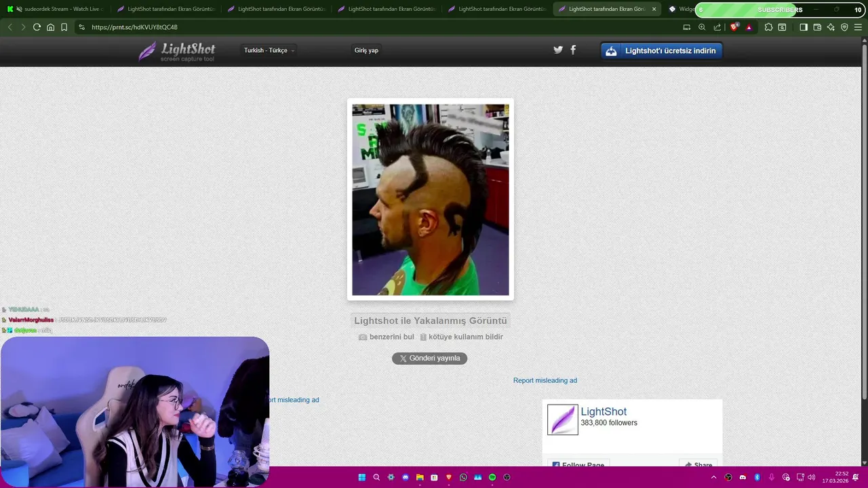Image resolution: width=868 pixels, height=488 pixels.
Task: Open the volume tray control
Action: coord(812,477)
